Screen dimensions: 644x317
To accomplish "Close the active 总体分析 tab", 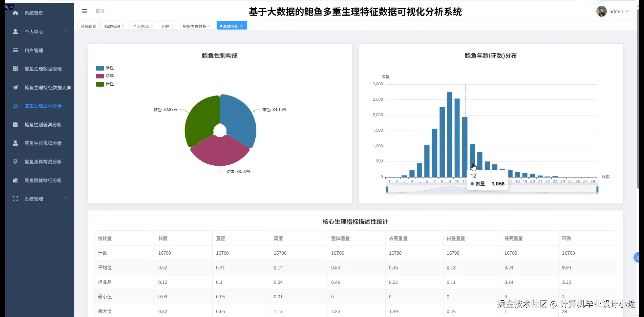I will [241, 26].
